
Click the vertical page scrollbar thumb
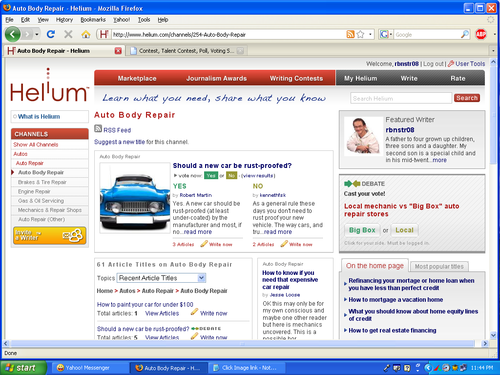[x=493, y=117]
